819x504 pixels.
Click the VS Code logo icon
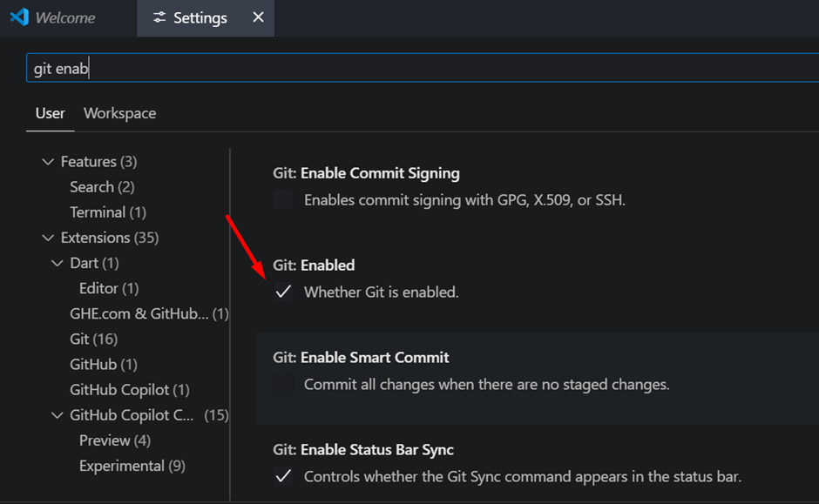coord(19,17)
